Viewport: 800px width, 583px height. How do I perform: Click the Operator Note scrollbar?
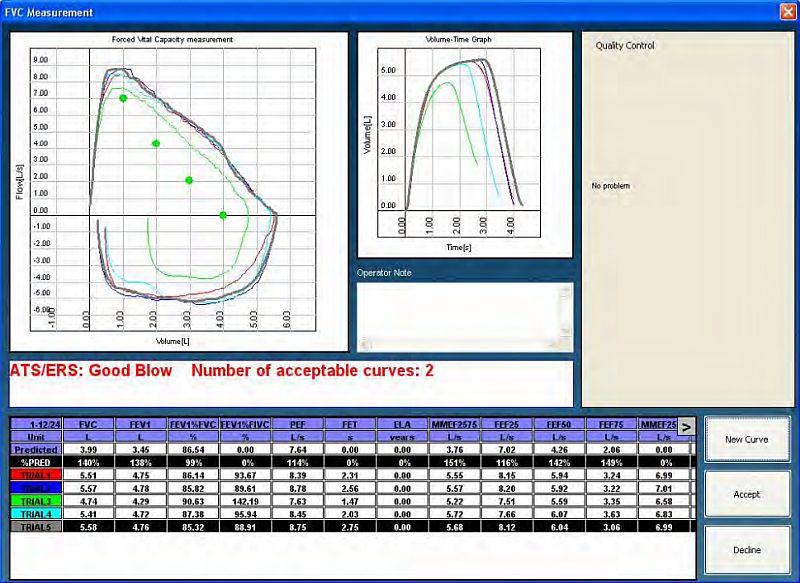coord(567,315)
